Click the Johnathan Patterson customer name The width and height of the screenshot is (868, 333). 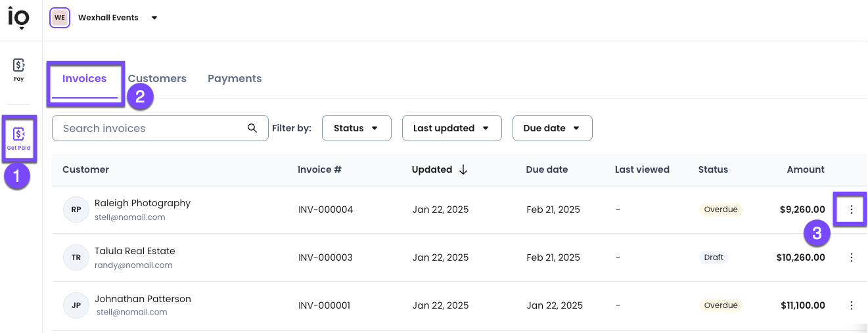(x=143, y=299)
